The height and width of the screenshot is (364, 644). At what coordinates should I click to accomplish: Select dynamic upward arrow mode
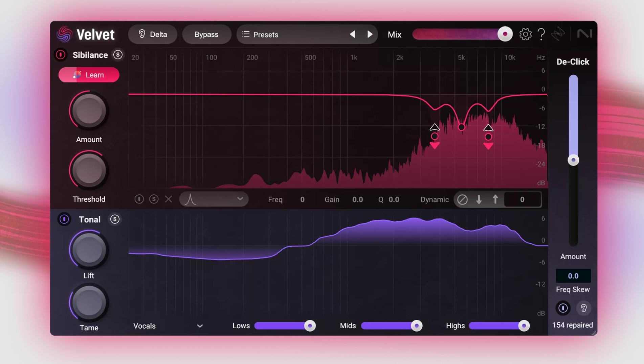click(495, 199)
